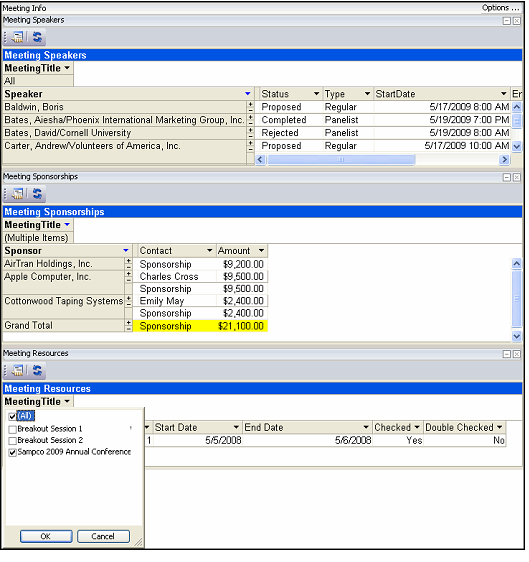Open the Contact column dropdown
Viewport: 529px width, 562px height.
coord(210,251)
